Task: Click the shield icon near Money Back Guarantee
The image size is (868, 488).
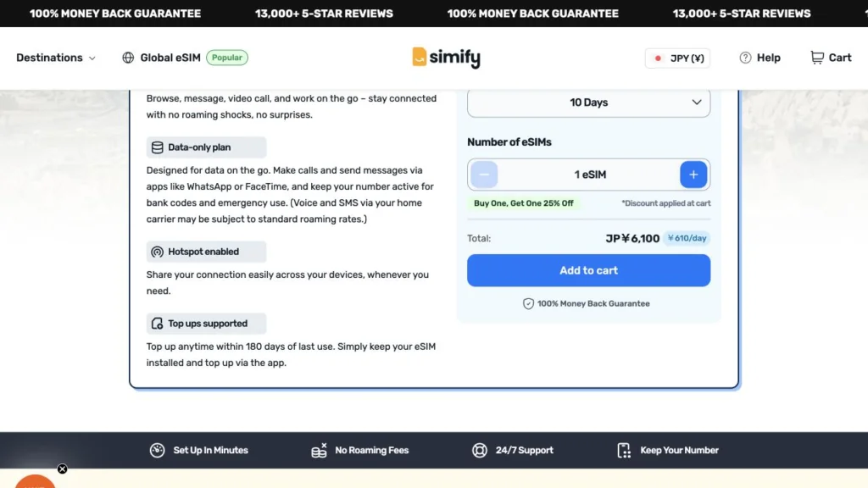Action: tap(528, 304)
